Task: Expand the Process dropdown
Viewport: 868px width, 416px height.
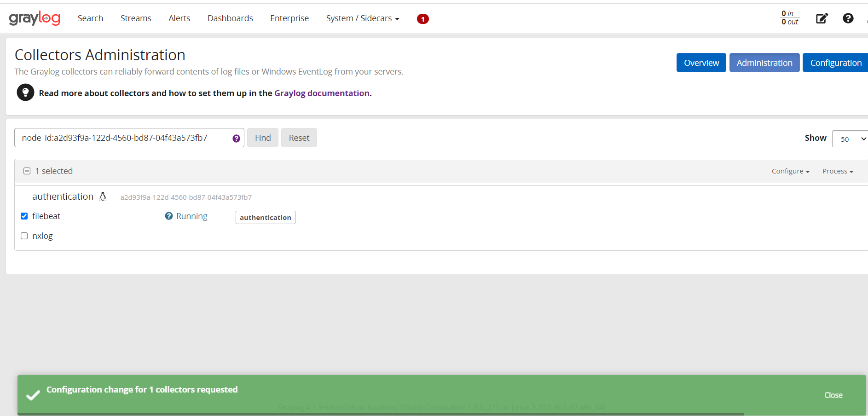Action: click(x=838, y=171)
